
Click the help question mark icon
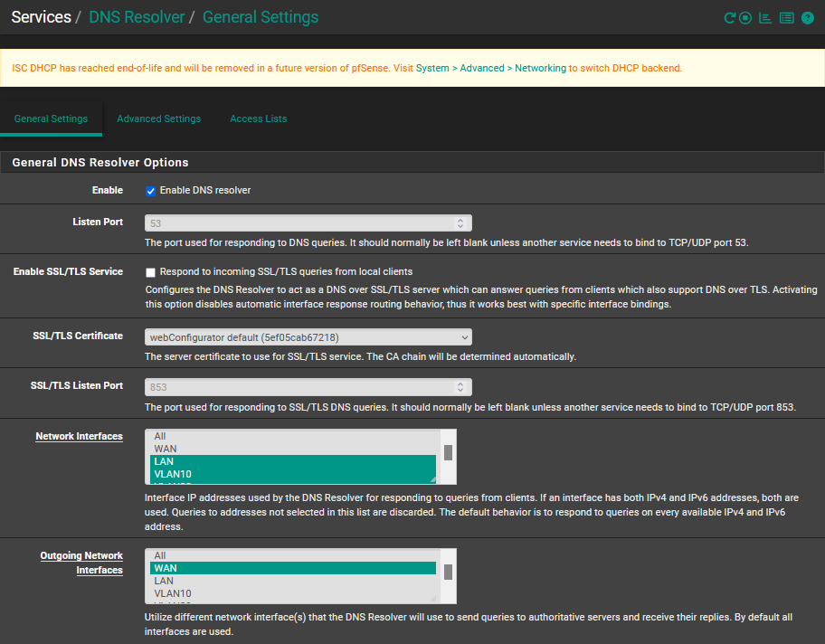[x=808, y=18]
